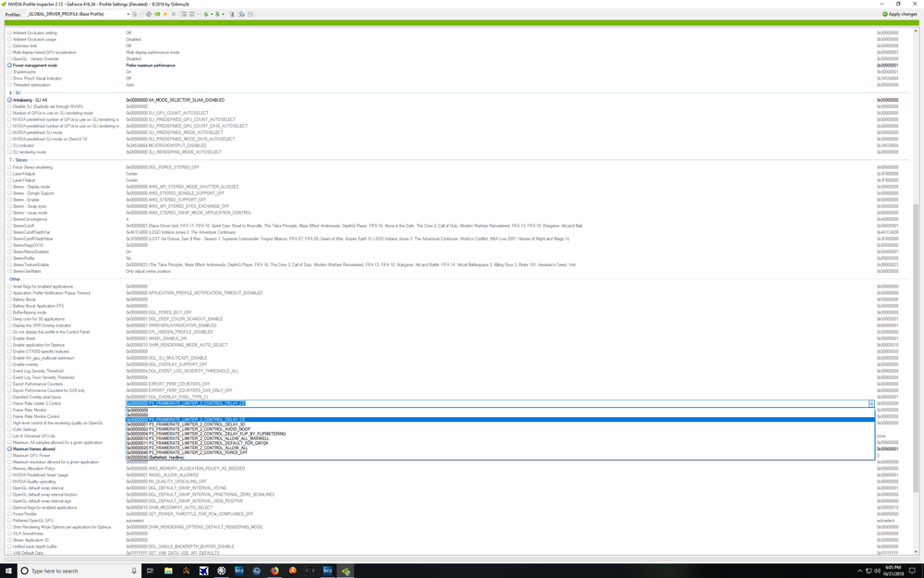Screen dimensions: 924x578
Task: Click the gear icon beside Shadercache
Action: click(x=9, y=72)
